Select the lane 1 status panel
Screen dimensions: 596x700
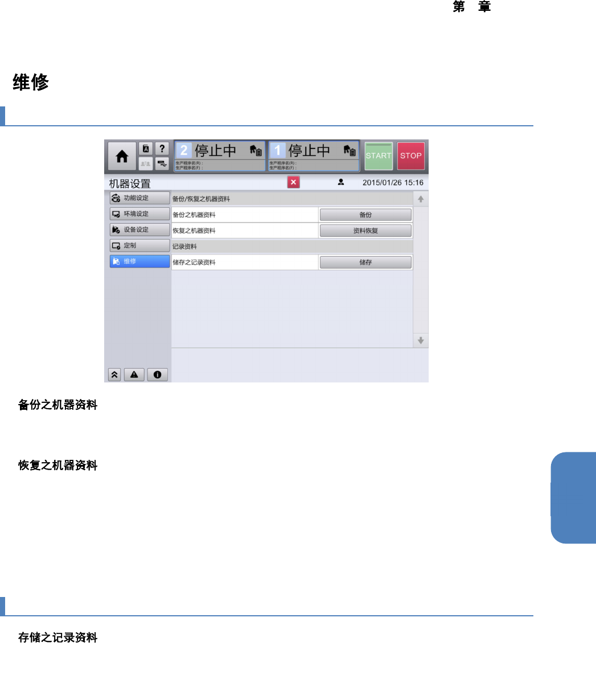[314, 157]
